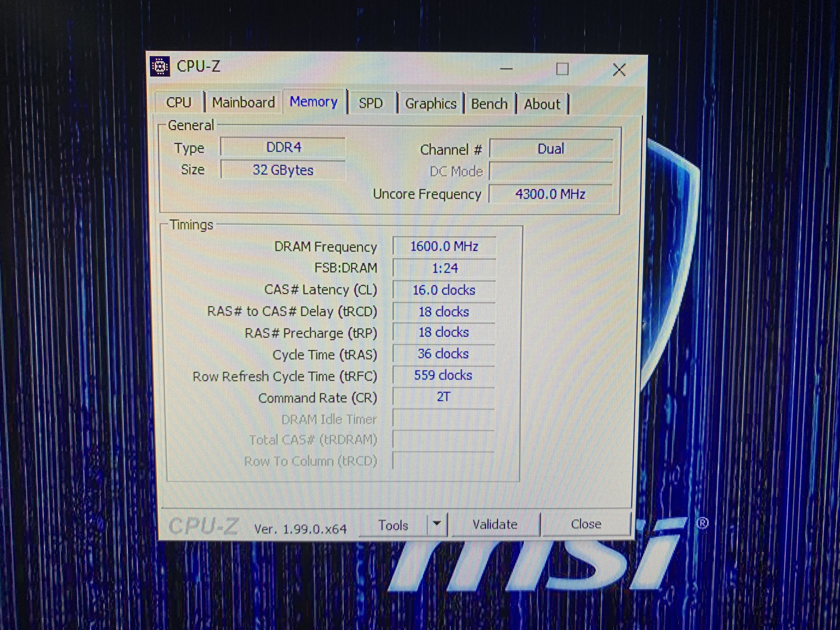Image resolution: width=840 pixels, height=630 pixels.
Task: Click the Tools button
Action: (x=393, y=525)
